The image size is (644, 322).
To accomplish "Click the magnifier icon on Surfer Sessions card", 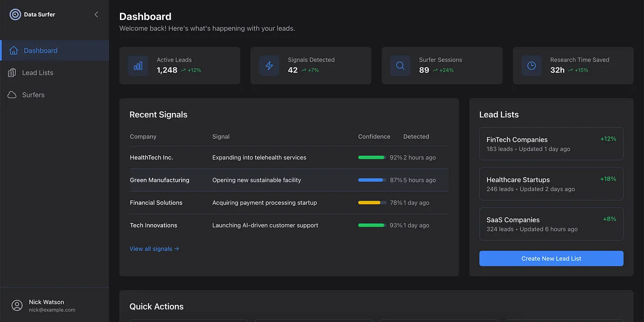I will 400,66.
